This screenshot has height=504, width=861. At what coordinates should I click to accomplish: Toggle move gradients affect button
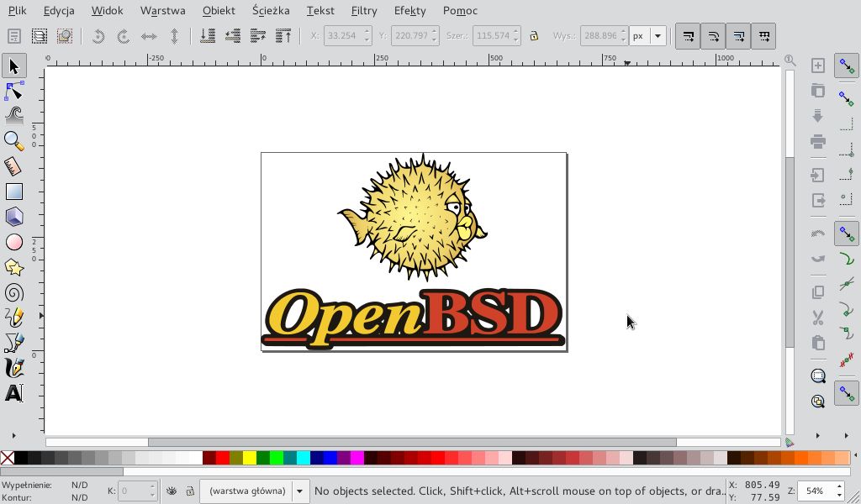pyautogui.click(x=738, y=36)
